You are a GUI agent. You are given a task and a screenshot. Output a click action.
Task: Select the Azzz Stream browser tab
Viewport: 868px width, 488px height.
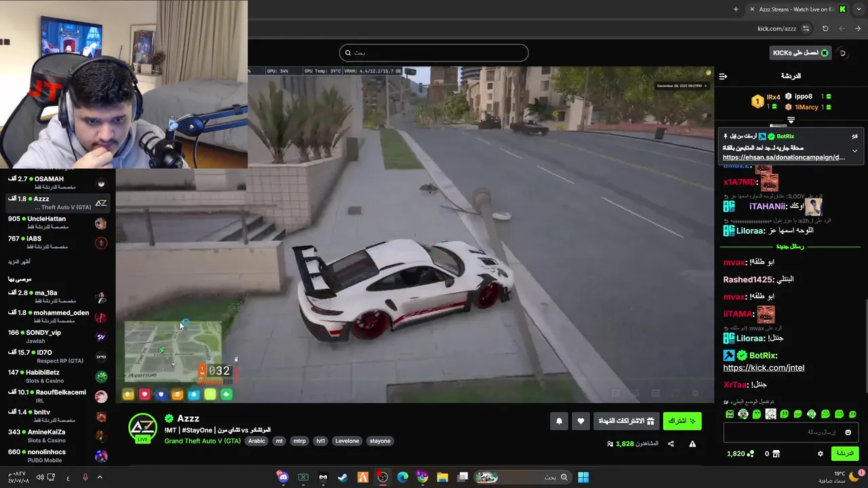pyautogui.click(x=797, y=9)
